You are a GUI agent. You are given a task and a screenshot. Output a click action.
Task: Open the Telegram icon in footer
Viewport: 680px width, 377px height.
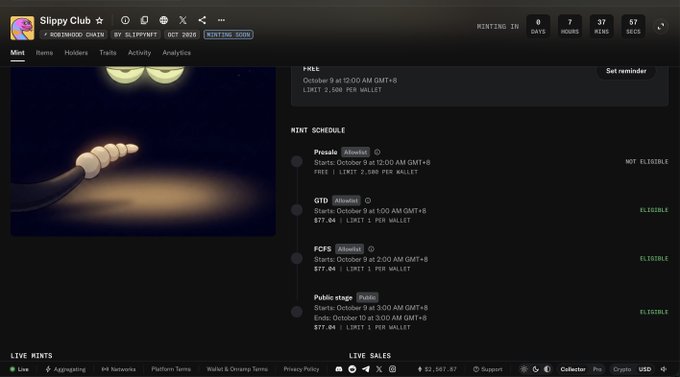pyautogui.click(x=366, y=369)
